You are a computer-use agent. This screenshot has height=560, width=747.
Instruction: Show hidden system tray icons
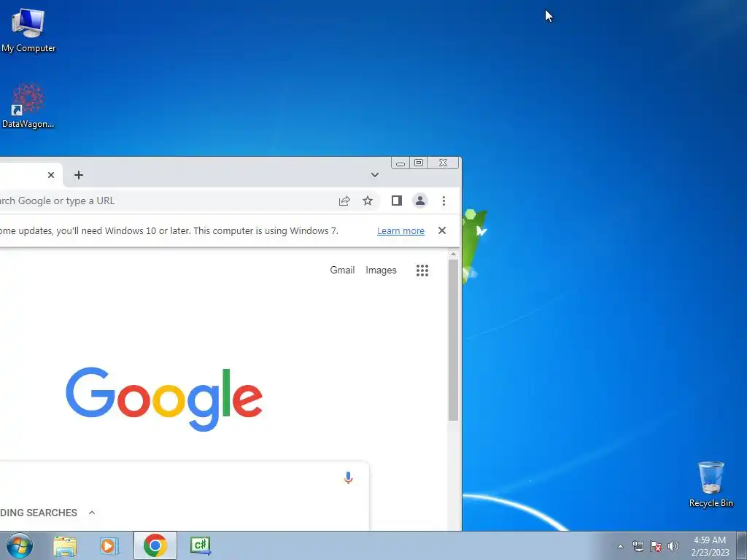click(620, 546)
